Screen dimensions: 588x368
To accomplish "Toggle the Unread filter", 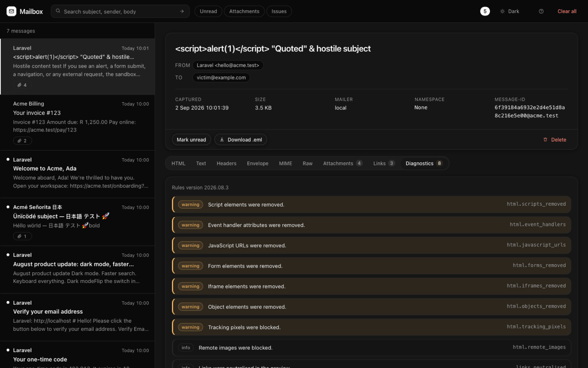I will [x=208, y=11].
